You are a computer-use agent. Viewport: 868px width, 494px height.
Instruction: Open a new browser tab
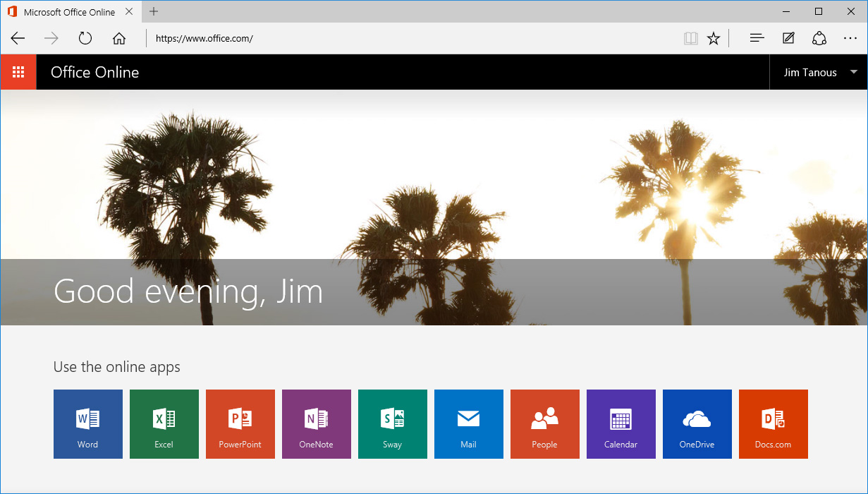[154, 11]
